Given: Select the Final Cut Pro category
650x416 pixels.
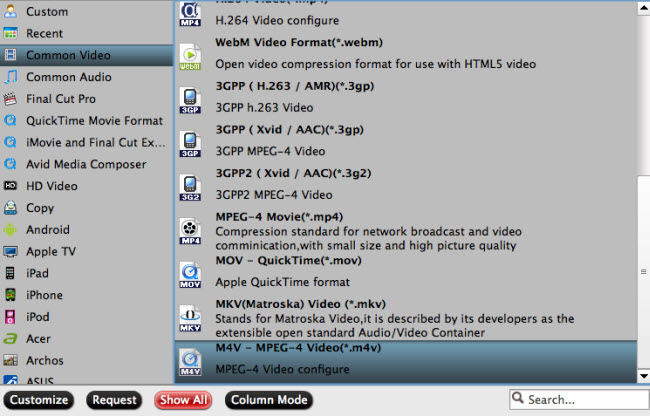Looking at the screenshot, I should (86, 99).
